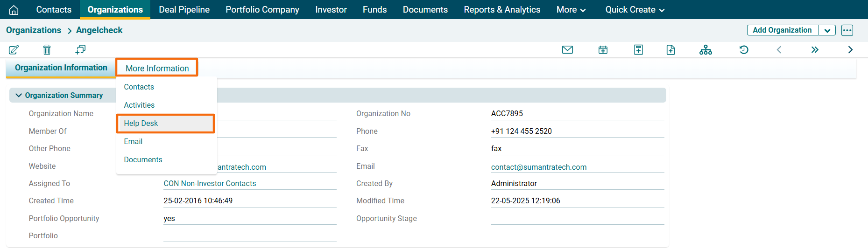Expand the Add Organization dropdown arrow
Screen dimensions: 868x249
click(827, 30)
